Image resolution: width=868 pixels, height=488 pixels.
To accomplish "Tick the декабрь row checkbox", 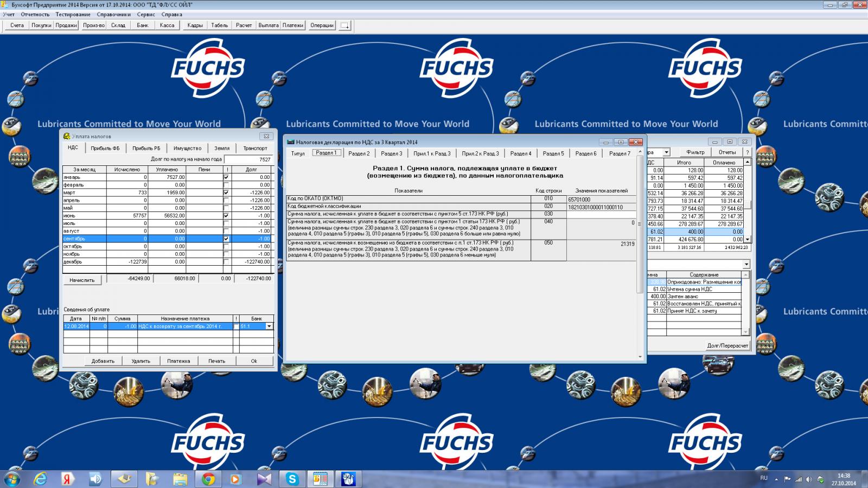I will (226, 262).
